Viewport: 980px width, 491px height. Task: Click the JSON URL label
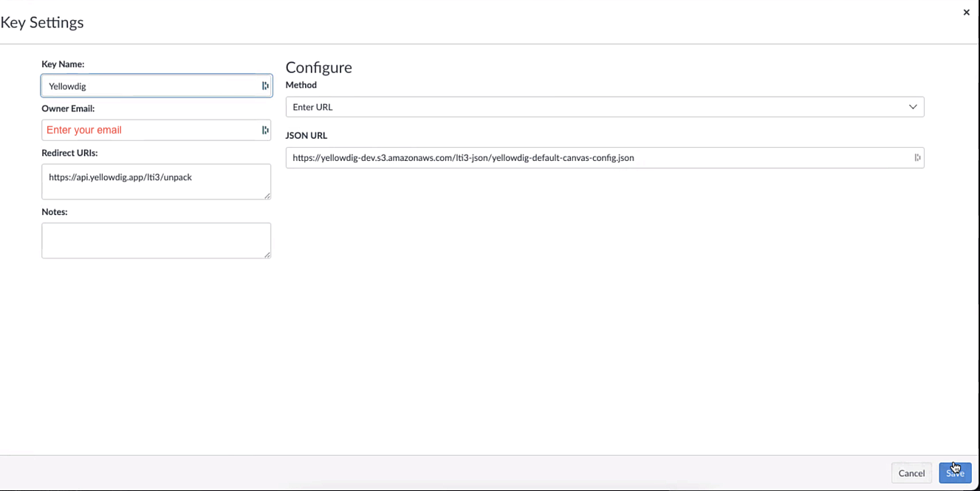[x=306, y=136]
